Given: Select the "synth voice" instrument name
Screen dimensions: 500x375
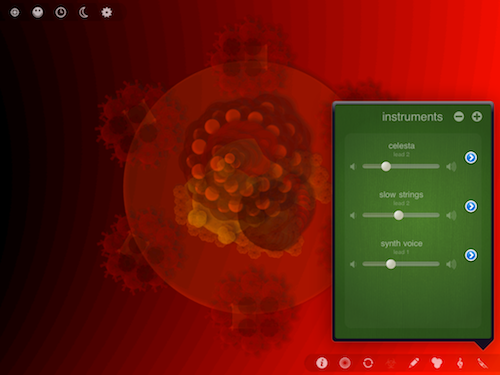Looking at the screenshot, I should point(401,244).
